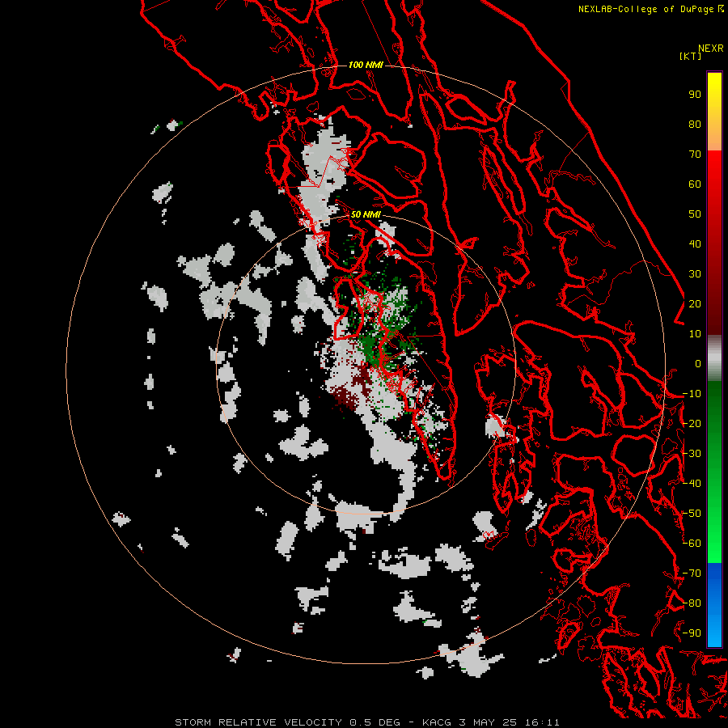The image size is (728, 728).
Task: Click the 40 value on velocity scale
Action: coord(695,244)
